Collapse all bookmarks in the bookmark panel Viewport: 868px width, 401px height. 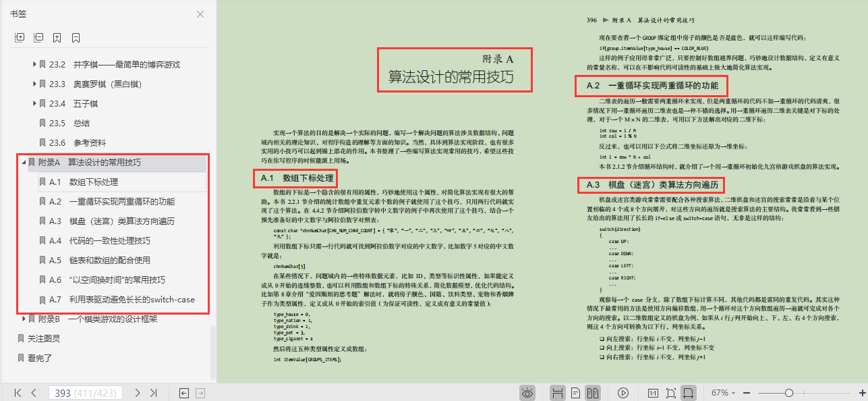[x=38, y=36]
